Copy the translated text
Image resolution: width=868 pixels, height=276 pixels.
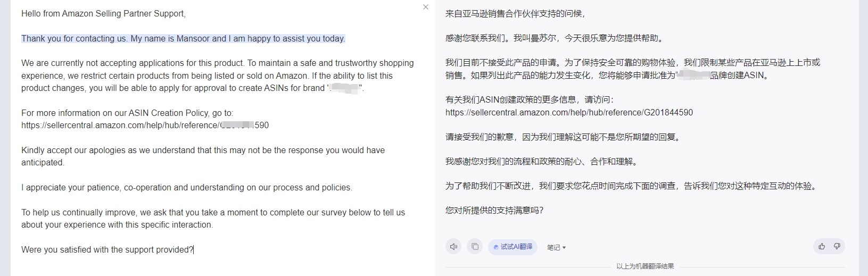(475, 247)
